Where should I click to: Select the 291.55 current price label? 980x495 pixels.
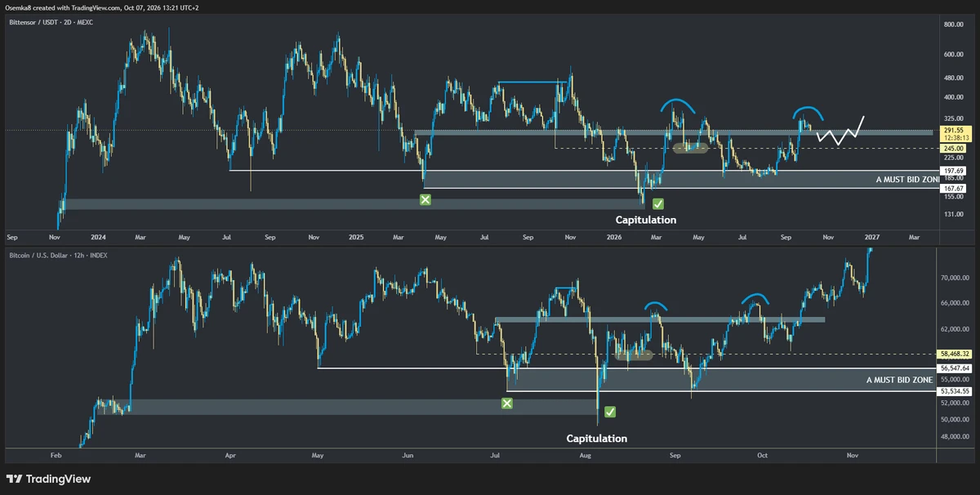click(954, 130)
